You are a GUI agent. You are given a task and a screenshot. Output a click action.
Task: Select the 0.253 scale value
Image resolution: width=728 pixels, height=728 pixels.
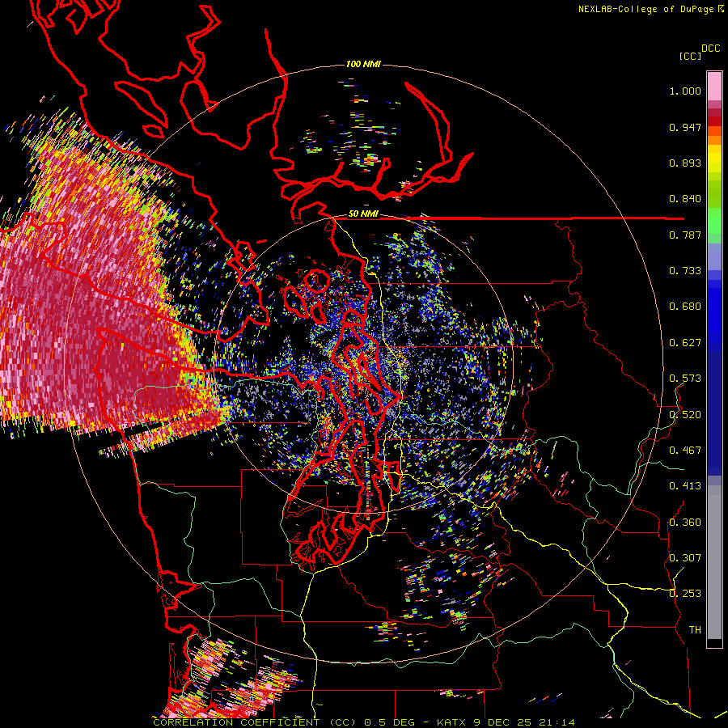point(685,594)
